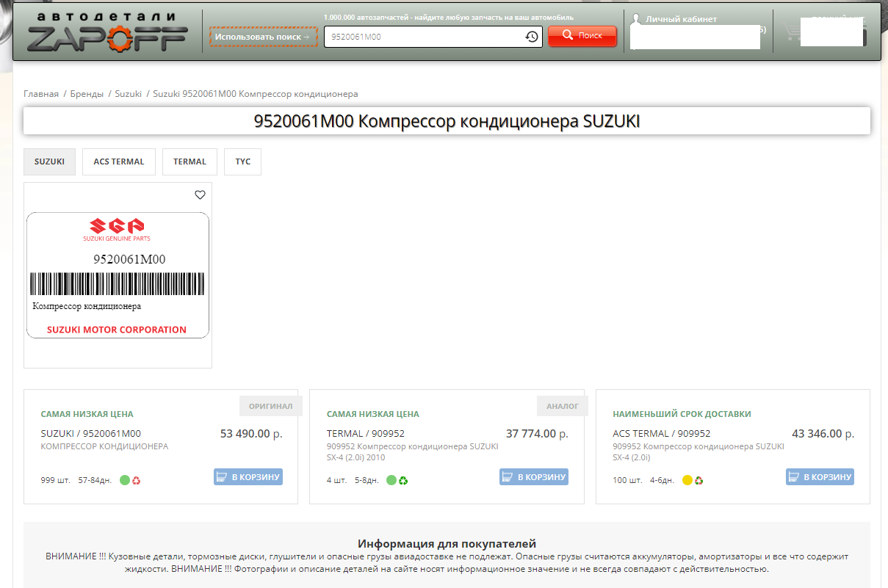888x588 pixels.
Task: Add TERMAL 909952 at 37 774 to cart
Action: pyautogui.click(x=534, y=476)
